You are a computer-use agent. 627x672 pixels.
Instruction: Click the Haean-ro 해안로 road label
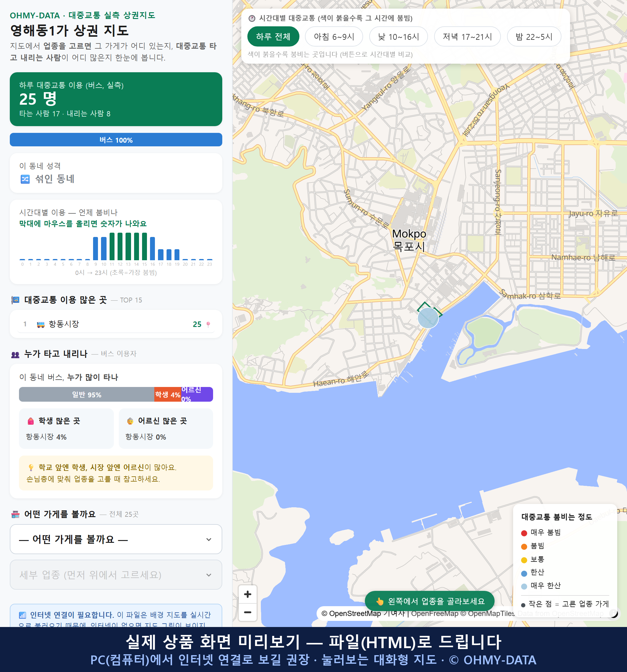click(341, 379)
